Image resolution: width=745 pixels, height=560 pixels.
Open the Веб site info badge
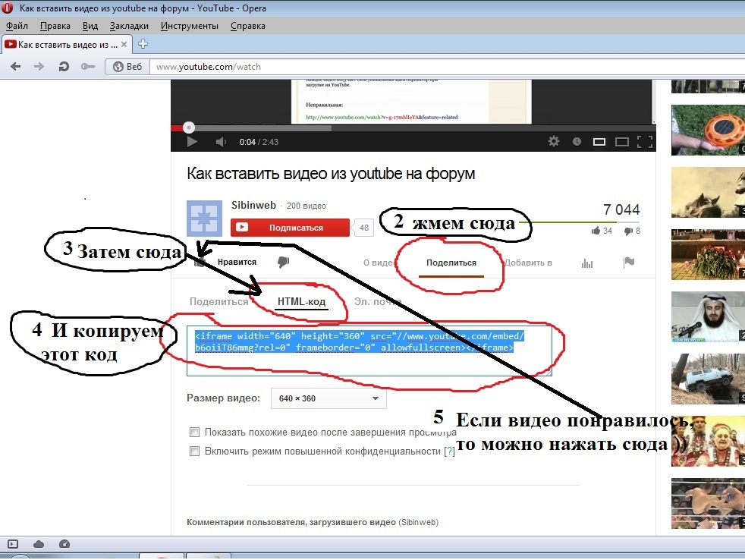click(x=127, y=67)
